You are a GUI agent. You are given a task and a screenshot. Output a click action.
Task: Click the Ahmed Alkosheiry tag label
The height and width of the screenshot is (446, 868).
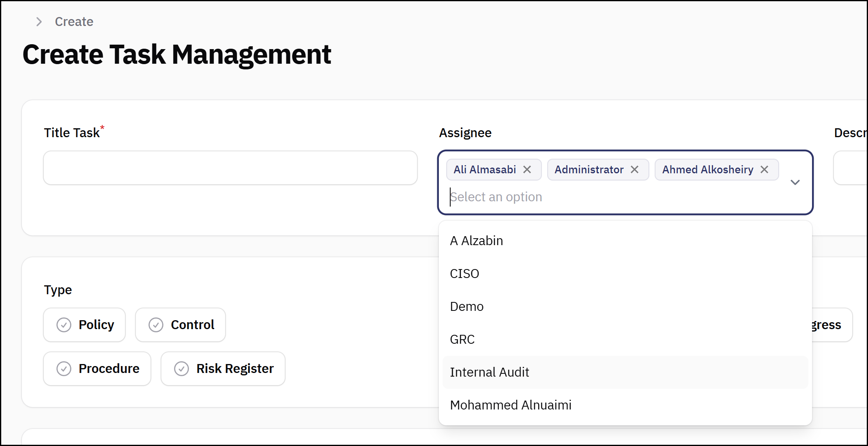(x=708, y=170)
